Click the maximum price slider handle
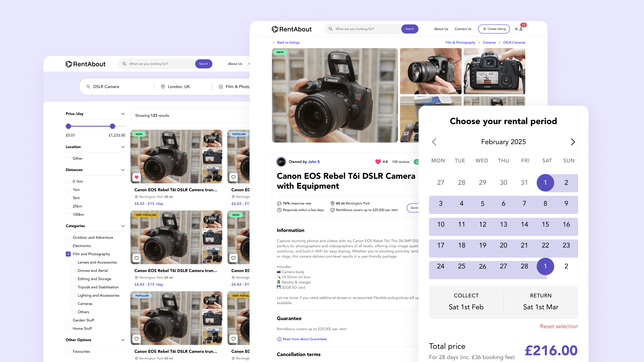Viewport: 644px width, 362px height. point(113,126)
